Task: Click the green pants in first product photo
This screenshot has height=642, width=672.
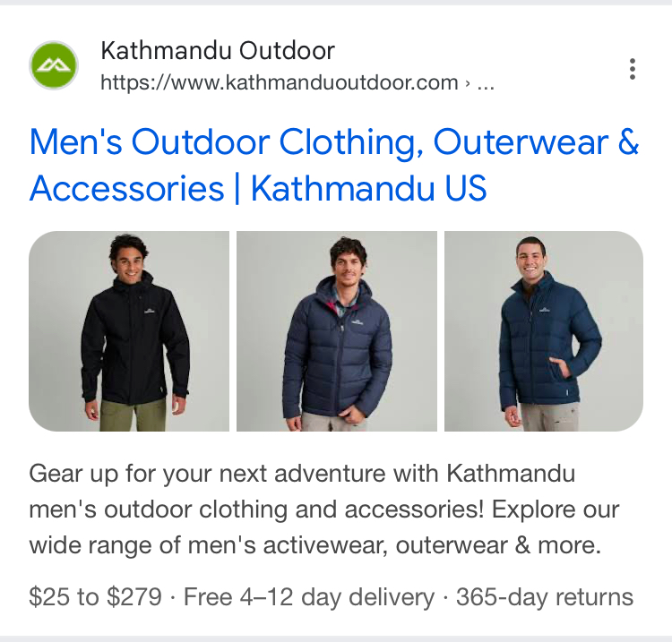Action: 134,415
